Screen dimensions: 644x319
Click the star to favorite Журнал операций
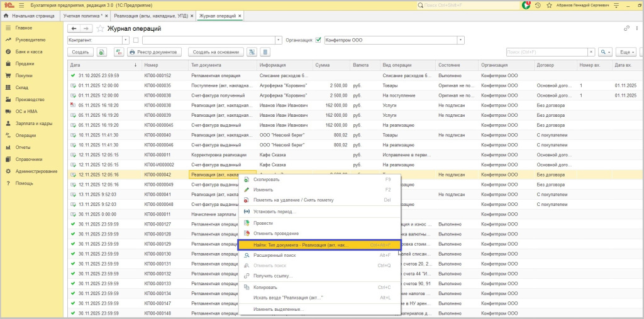100,28
